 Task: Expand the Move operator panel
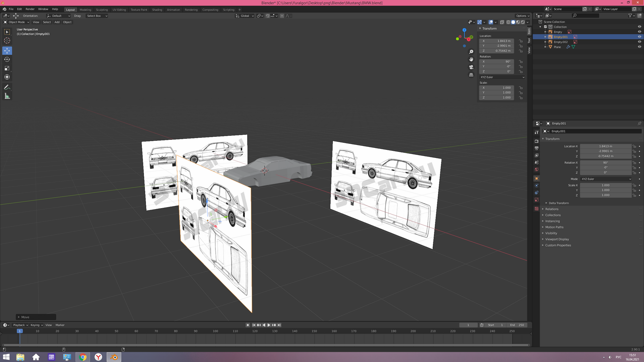[x=36, y=317]
